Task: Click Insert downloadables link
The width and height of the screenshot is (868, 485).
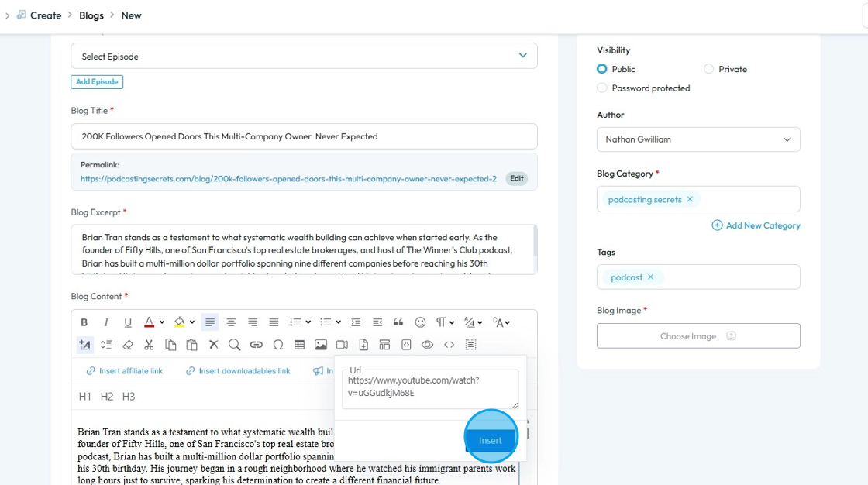Action: click(x=238, y=371)
